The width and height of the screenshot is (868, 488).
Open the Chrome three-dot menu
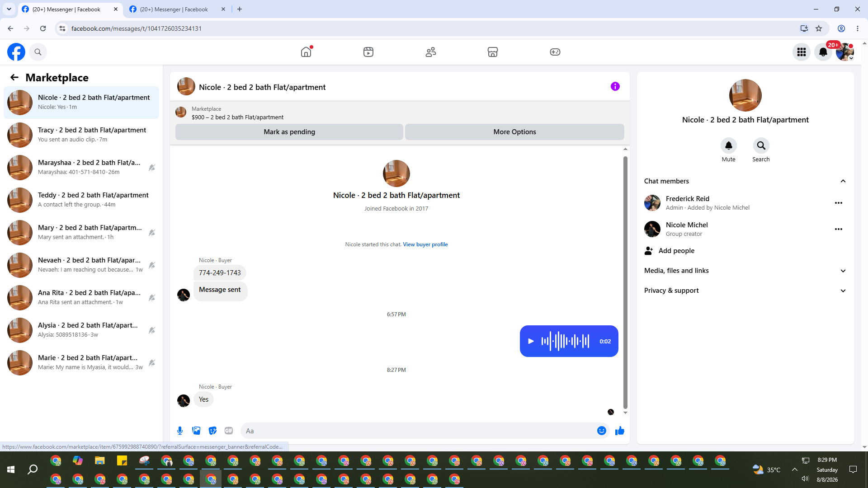[x=858, y=28]
